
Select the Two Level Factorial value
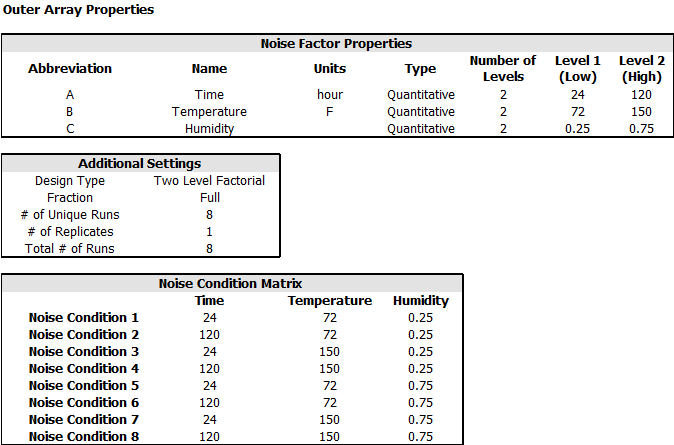pyautogui.click(x=209, y=181)
